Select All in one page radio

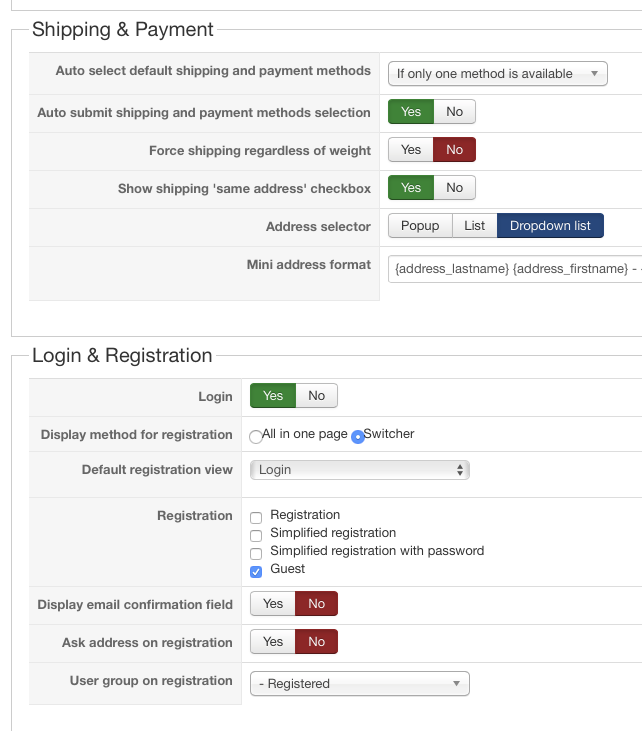coord(256,436)
